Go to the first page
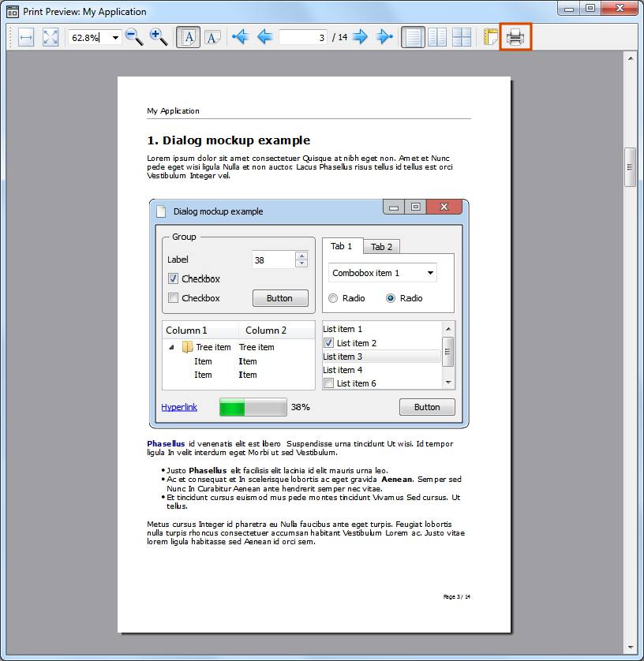 (240, 37)
